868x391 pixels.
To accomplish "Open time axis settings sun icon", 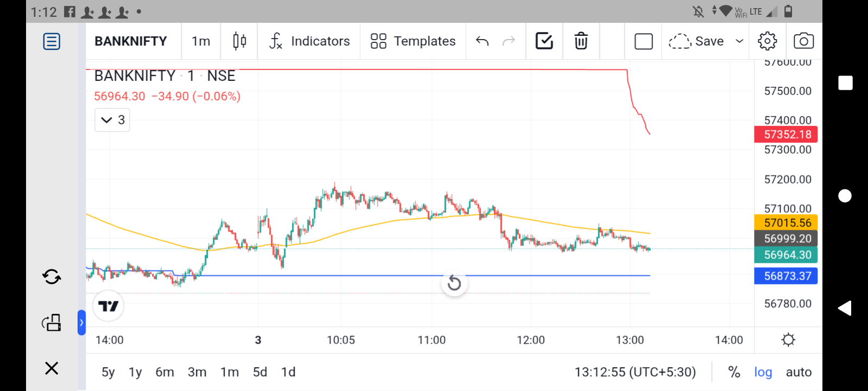I will (788, 340).
